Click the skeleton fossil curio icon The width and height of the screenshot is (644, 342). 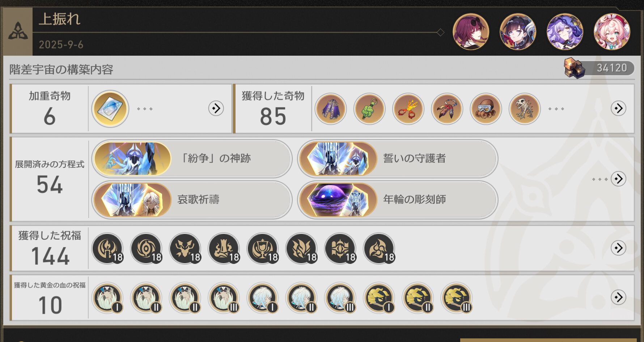point(525,108)
